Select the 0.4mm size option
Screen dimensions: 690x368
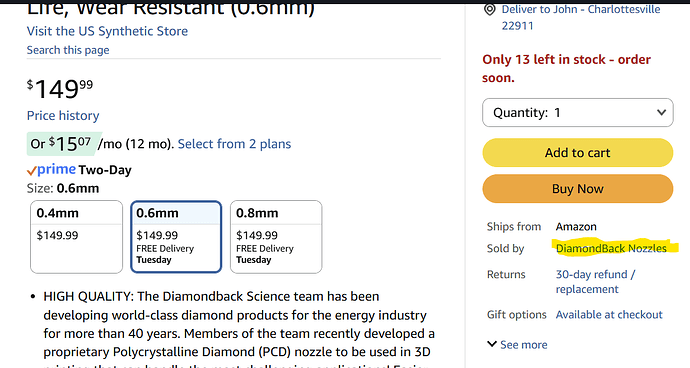(77, 237)
